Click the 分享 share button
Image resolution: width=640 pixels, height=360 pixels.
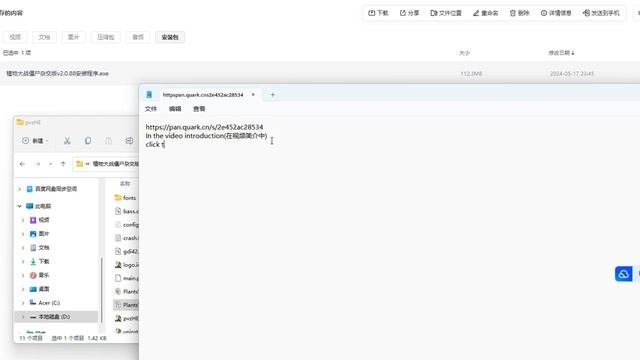pyautogui.click(x=409, y=13)
